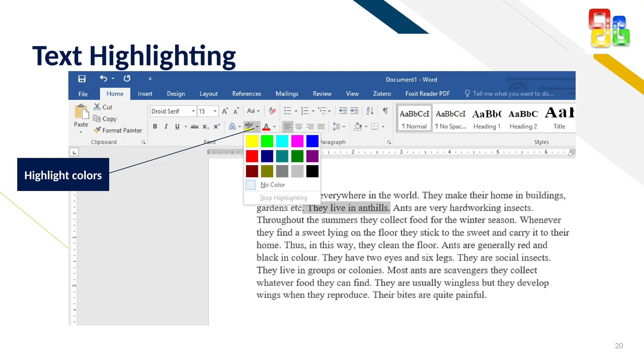
Task: Pick the red highlight color swatch
Action: (x=252, y=156)
